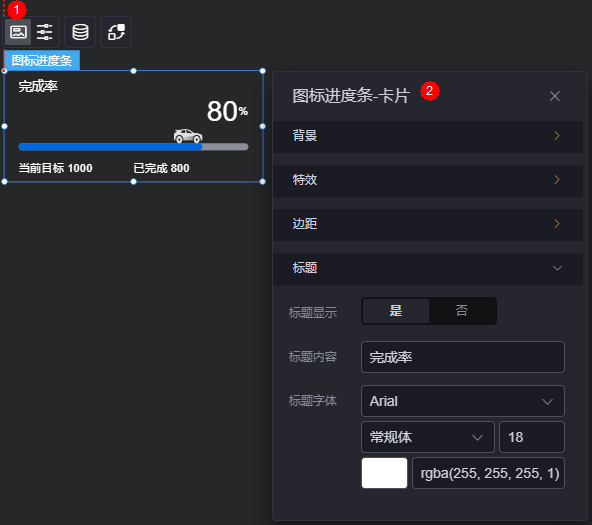
Task: Click the blue progress bar
Action: 110,147
